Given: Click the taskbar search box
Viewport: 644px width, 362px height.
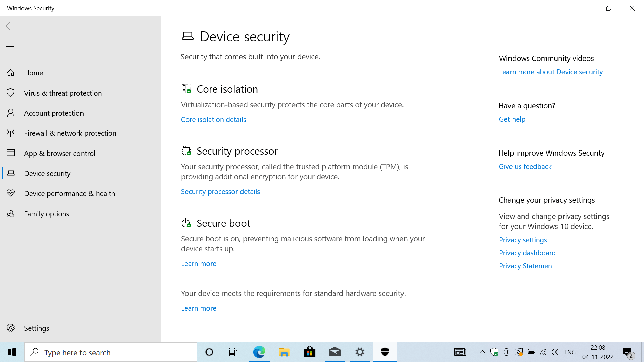Looking at the screenshot, I should (x=111, y=352).
